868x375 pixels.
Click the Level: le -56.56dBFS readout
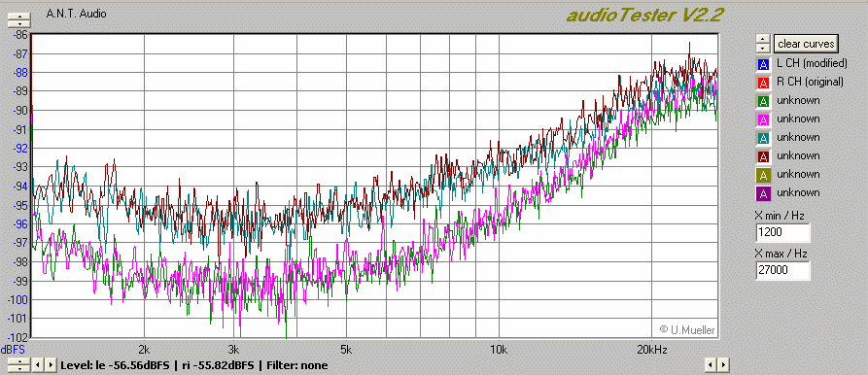pyautogui.click(x=115, y=365)
